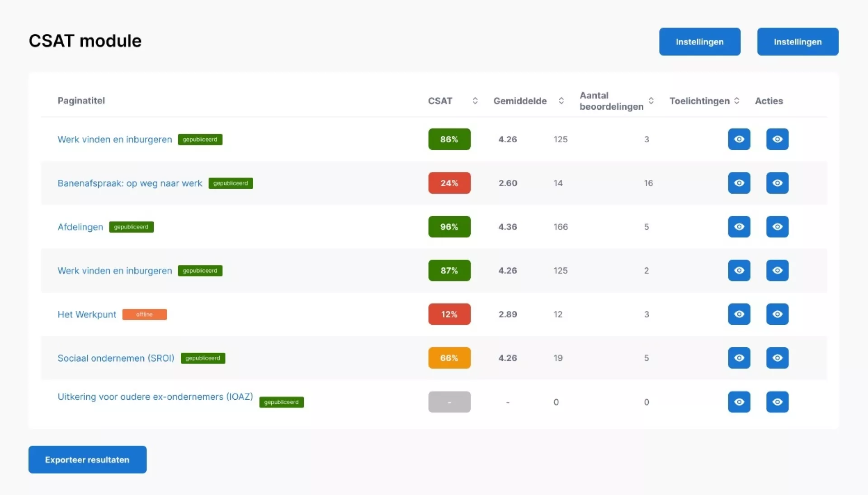
Task: Sort table by CSAT column arrows
Action: [x=475, y=101]
